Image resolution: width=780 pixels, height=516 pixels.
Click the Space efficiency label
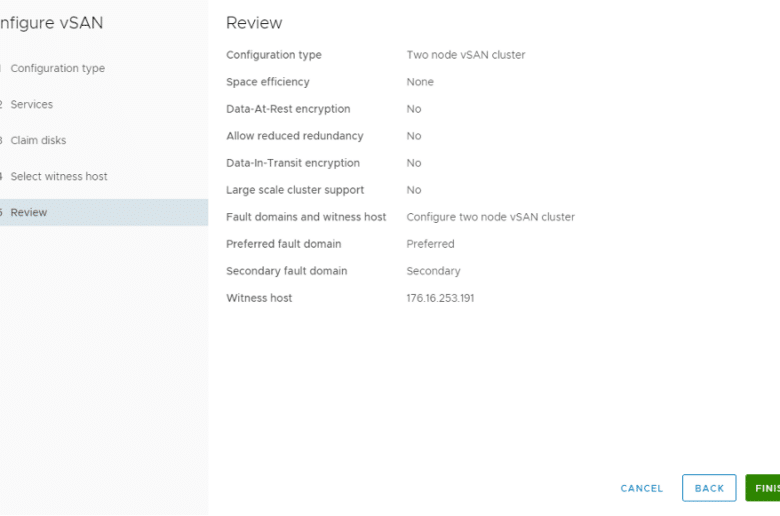268,82
